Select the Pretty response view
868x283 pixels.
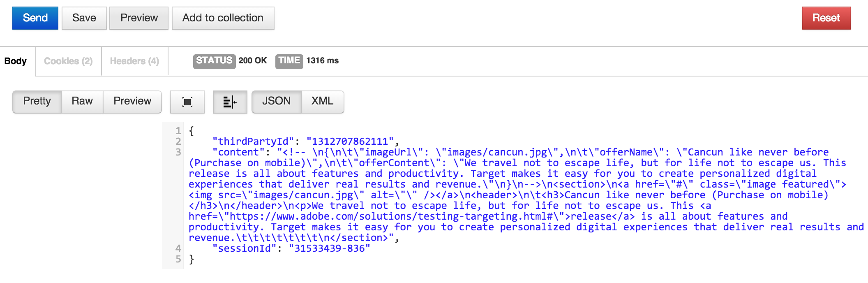(x=37, y=101)
